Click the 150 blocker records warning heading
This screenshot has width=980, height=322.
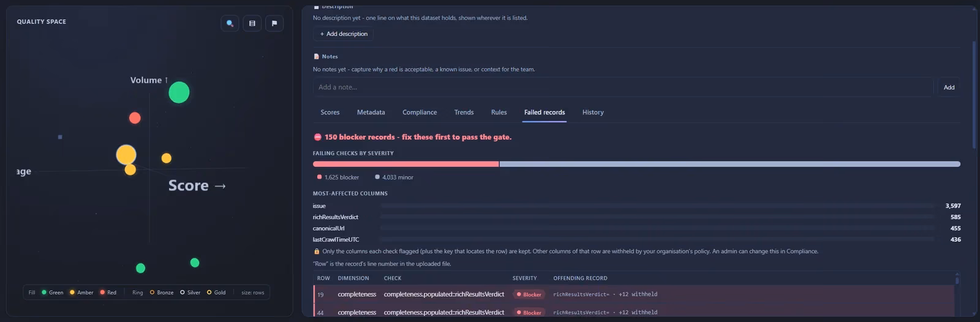pos(418,137)
